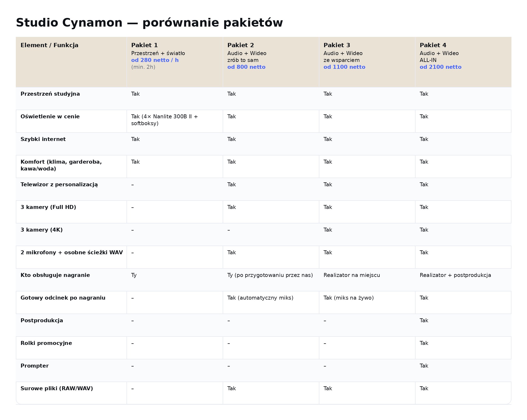The image size is (527, 420).
Task: Select the 'Pakiet 2' column heading
Action: pos(241,45)
